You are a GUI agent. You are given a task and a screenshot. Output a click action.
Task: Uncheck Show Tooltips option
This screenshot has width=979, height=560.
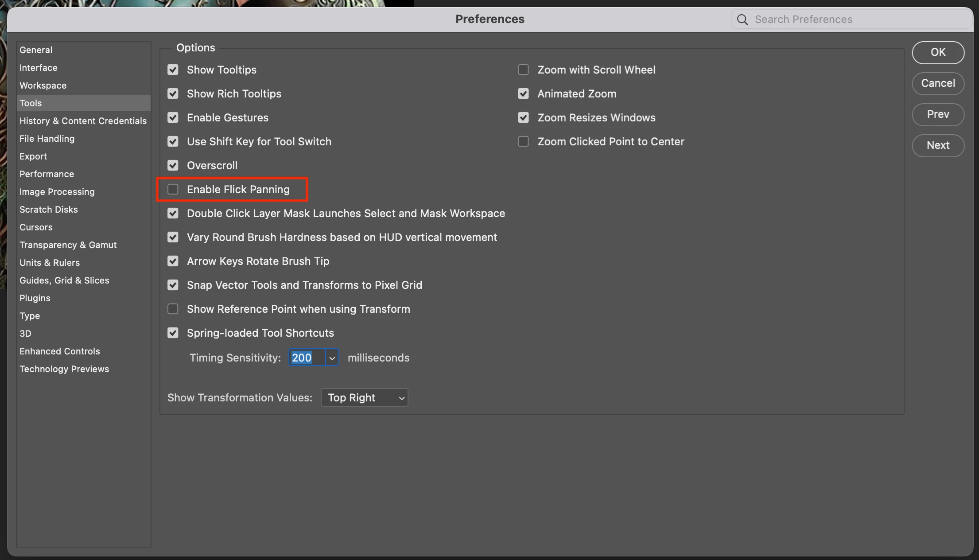click(173, 70)
